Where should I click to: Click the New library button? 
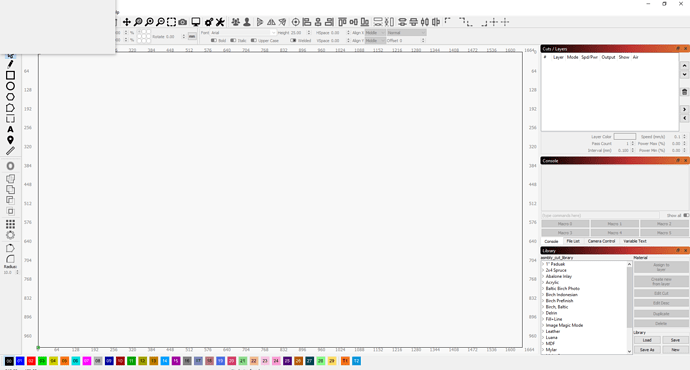675,350
